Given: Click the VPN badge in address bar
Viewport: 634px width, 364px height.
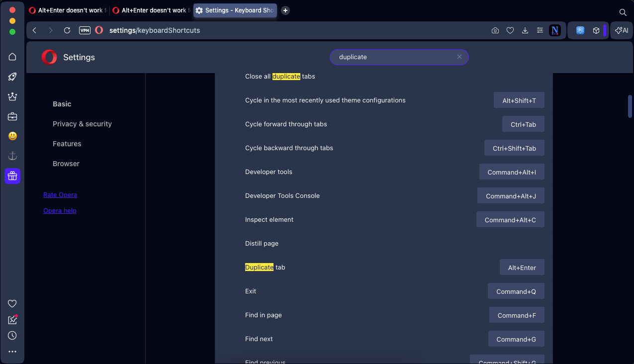Looking at the screenshot, I should click(x=85, y=30).
